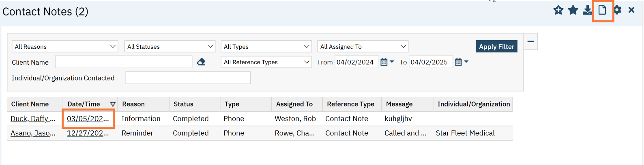Expand the All Assigned To dropdown
The image size is (644, 165).
(363, 47)
